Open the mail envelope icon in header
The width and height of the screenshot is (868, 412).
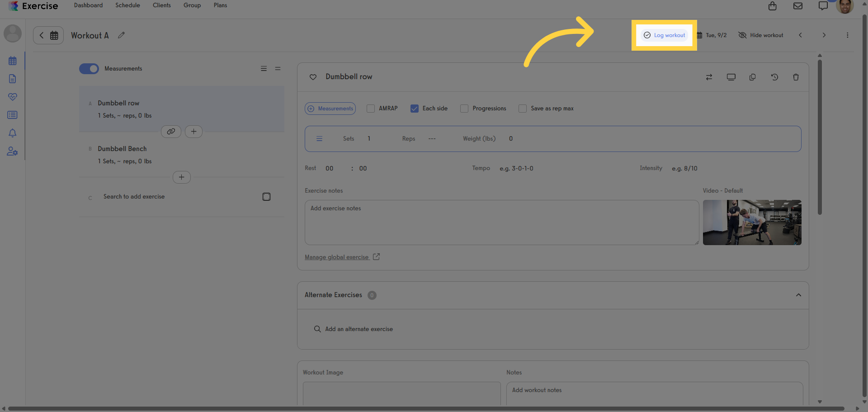coord(798,6)
